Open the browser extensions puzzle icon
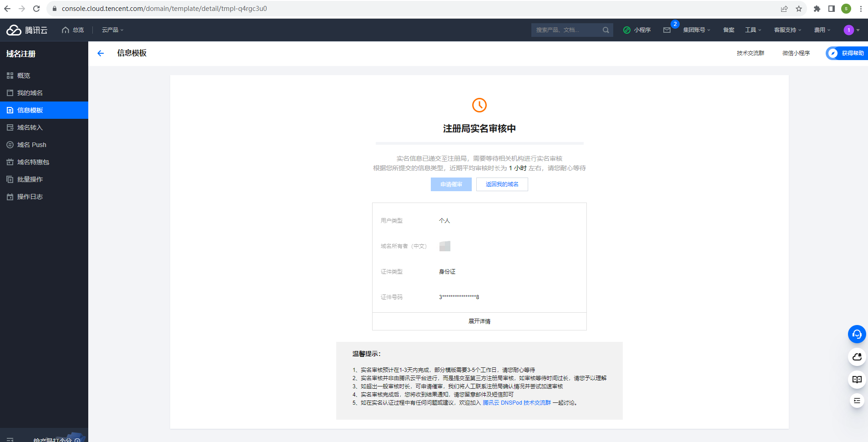 (817, 9)
